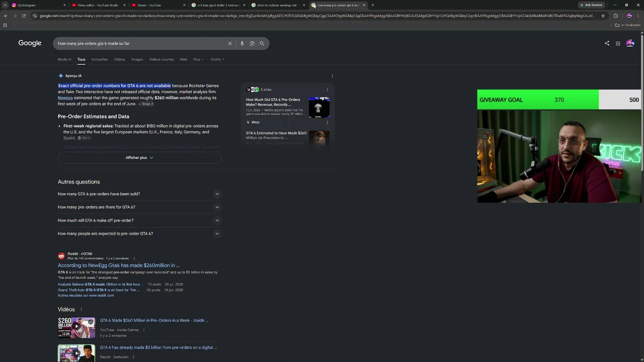The image size is (644, 362).
Task: Open the Reddit result three-dot menu
Action: point(134,258)
